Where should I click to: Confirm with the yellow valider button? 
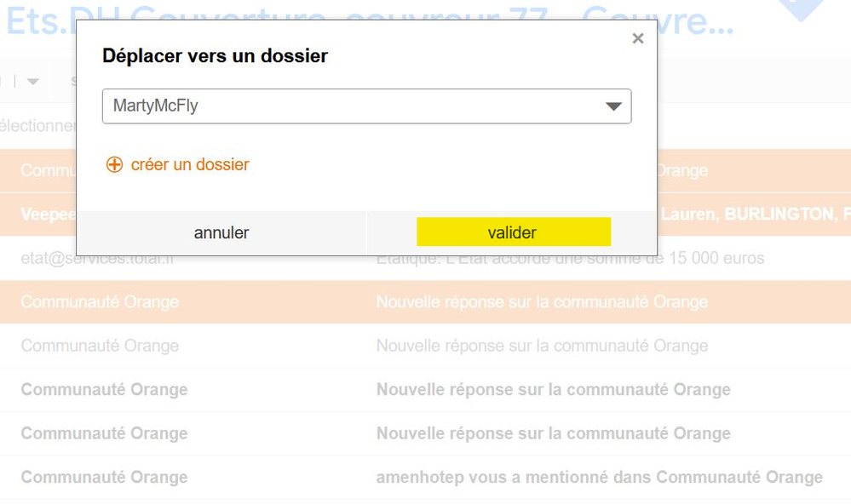coord(513,232)
